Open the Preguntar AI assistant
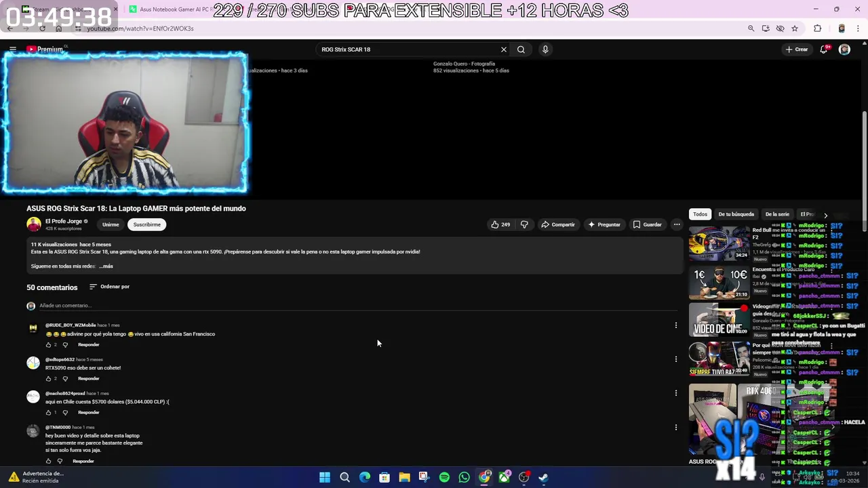 point(604,224)
